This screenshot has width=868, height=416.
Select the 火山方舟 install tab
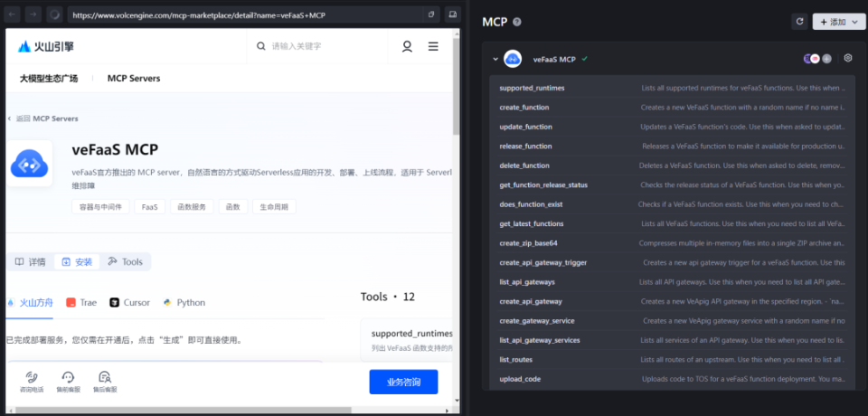coord(29,302)
